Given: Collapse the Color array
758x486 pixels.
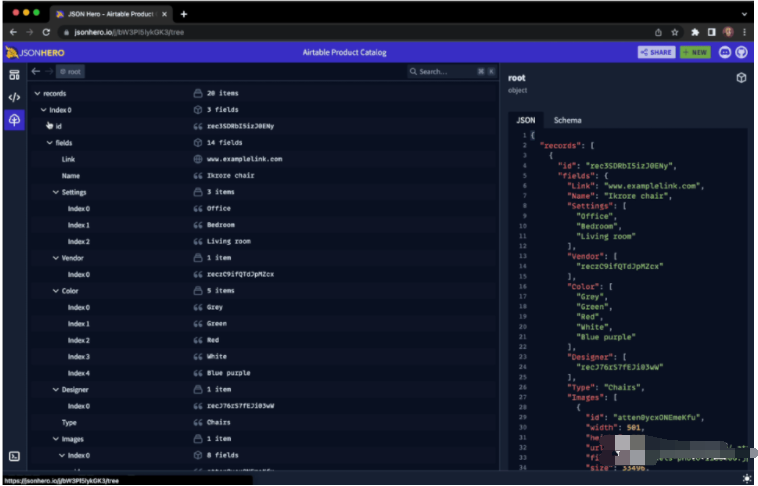Looking at the screenshot, I should (56, 291).
